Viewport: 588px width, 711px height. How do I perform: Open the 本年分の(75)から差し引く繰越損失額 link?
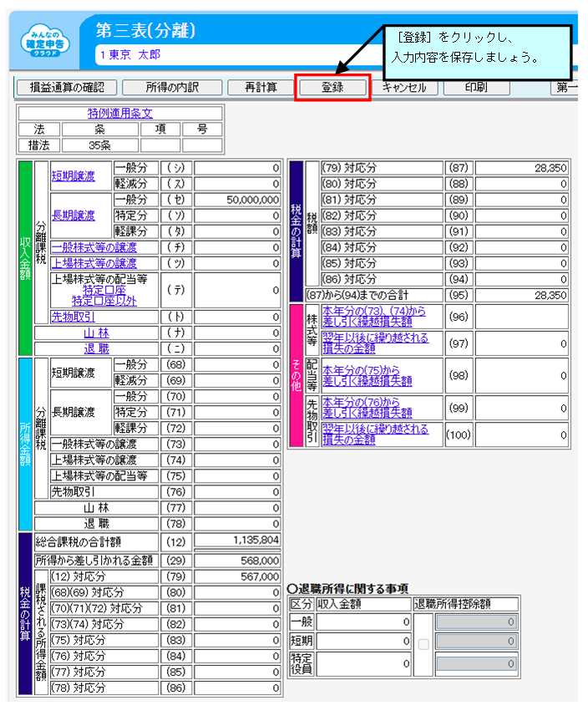pos(367,375)
